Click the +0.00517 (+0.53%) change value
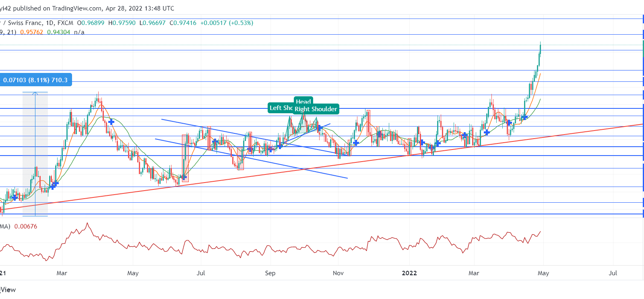Viewport: 644px width, 299px height. click(227, 23)
